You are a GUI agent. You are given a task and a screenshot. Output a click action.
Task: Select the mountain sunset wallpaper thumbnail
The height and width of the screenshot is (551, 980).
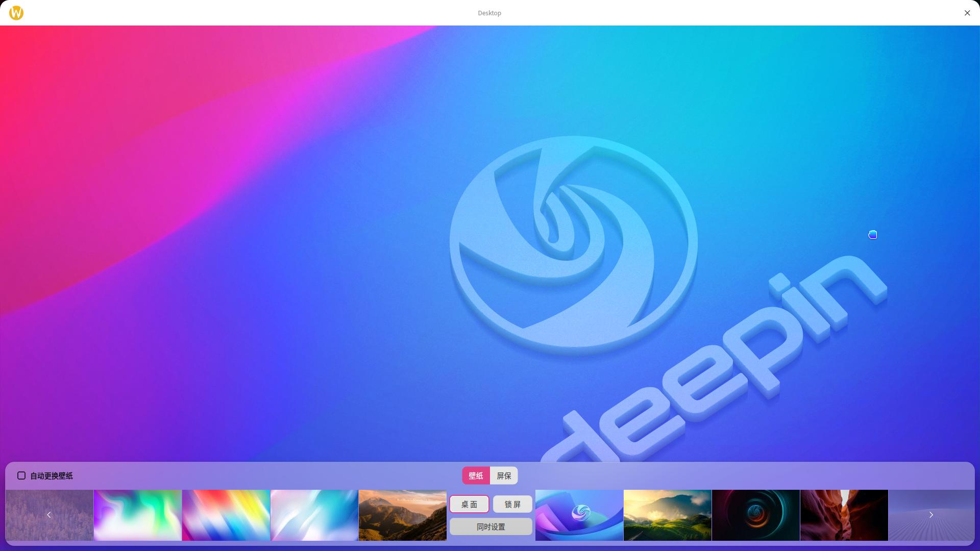pyautogui.click(x=402, y=515)
